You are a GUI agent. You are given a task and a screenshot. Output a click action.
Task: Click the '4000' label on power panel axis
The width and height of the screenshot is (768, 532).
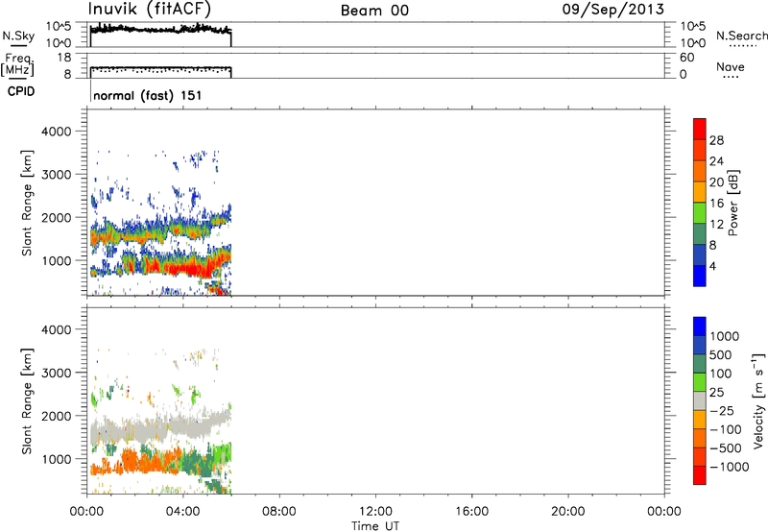point(56,132)
